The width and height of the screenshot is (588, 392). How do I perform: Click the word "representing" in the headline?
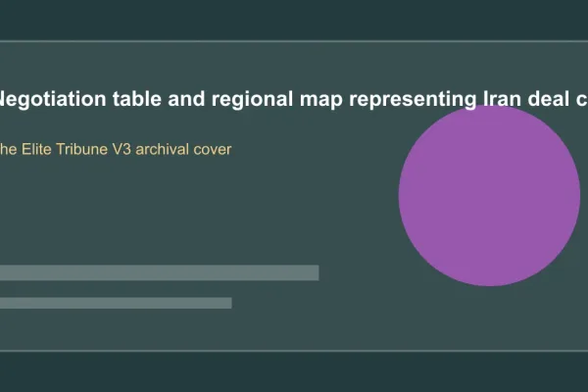[413, 100]
